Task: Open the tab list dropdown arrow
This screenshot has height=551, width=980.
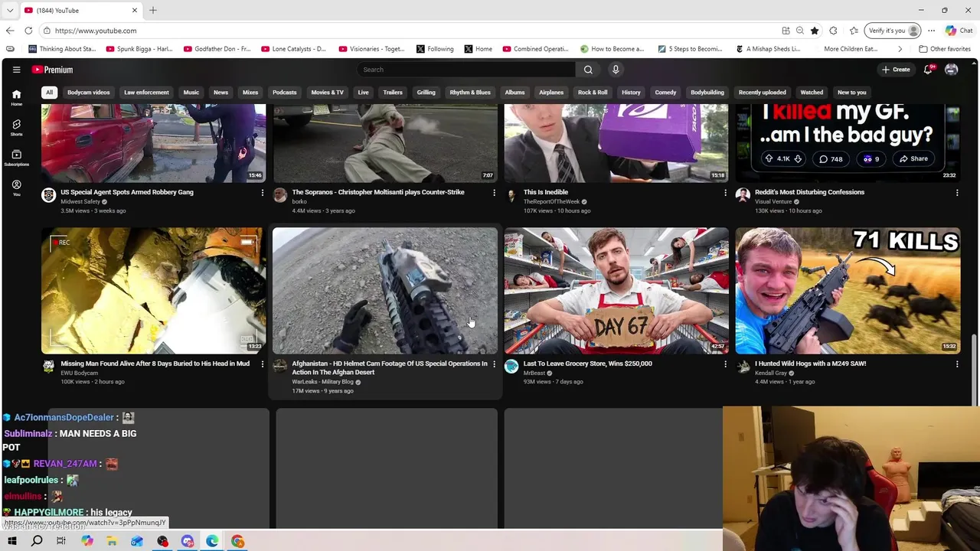Action: pos(10,10)
